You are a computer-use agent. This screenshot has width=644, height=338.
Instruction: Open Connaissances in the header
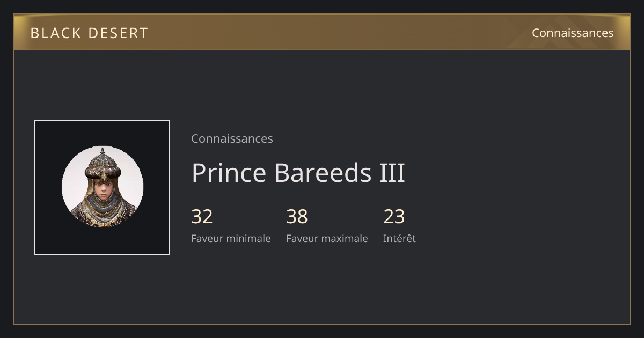coord(573,33)
